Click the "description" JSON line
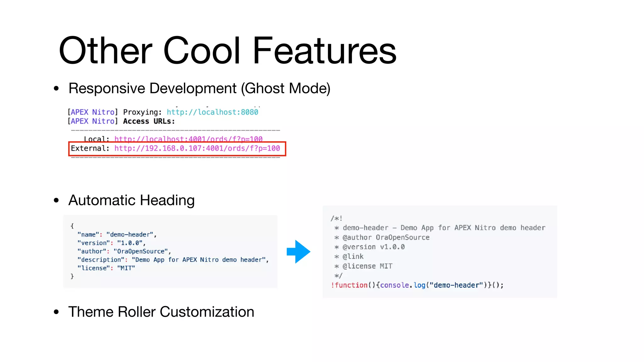The image size is (644, 362). [x=173, y=260]
